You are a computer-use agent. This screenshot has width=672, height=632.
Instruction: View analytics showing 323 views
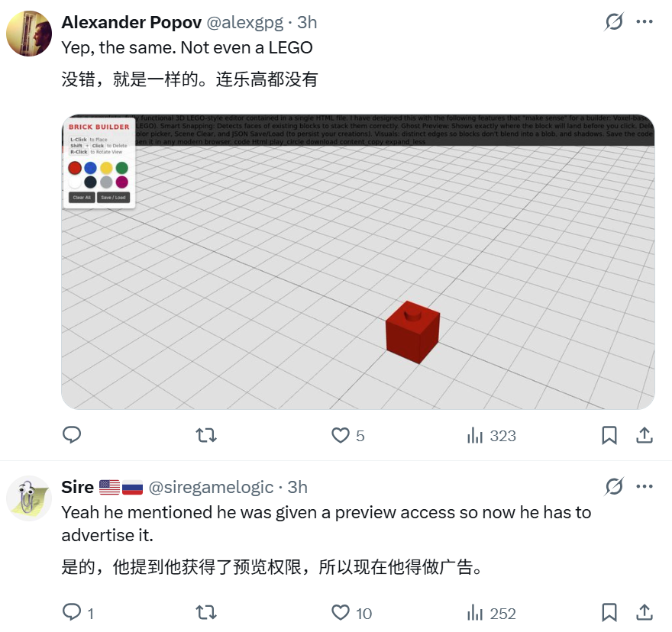[x=492, y=435]
